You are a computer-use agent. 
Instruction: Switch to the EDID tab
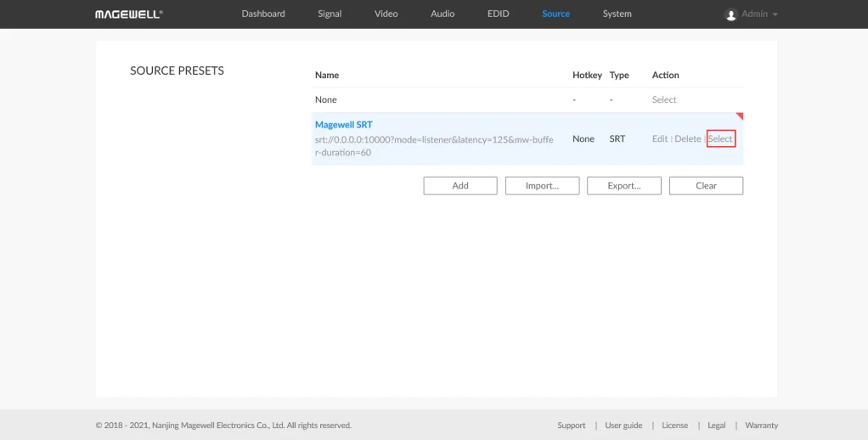(498, 14)
